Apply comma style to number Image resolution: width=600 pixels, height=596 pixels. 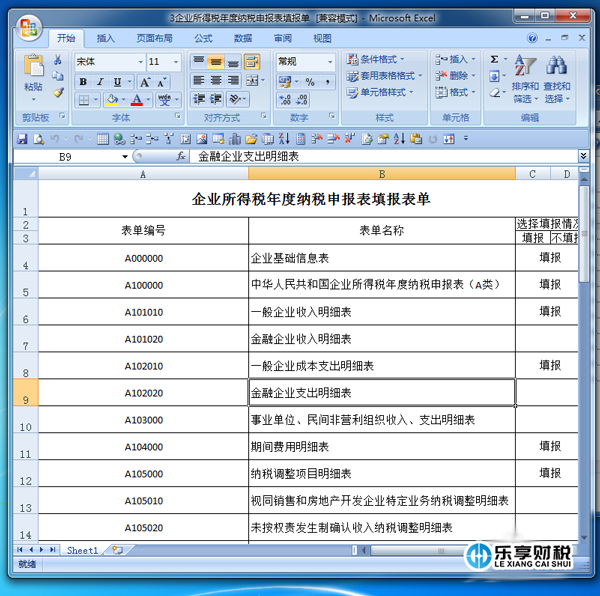(327, 81)
